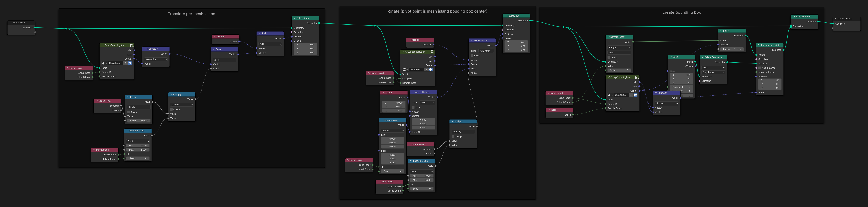Open the Normalize operation dropdown

pyautogui.click(x=156, y=59)
